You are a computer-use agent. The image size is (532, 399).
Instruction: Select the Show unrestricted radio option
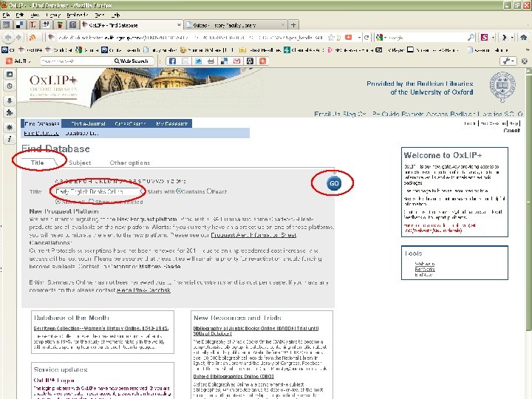point(91,202)
